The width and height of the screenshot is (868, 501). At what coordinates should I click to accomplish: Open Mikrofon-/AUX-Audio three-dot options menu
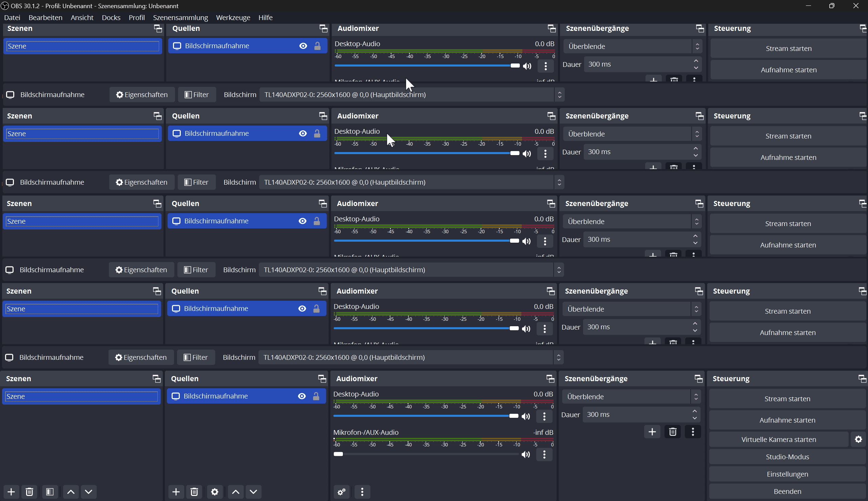544,454
